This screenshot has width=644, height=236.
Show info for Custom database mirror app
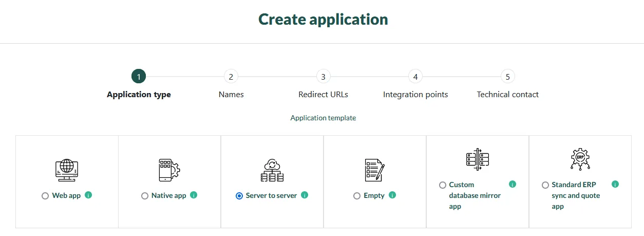513,184
